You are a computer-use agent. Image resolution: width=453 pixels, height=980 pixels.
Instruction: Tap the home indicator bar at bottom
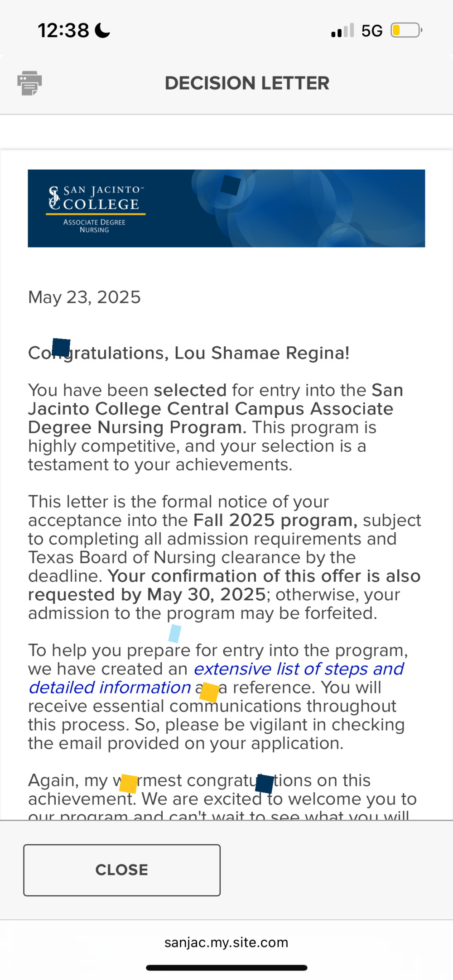pos(226,968)
